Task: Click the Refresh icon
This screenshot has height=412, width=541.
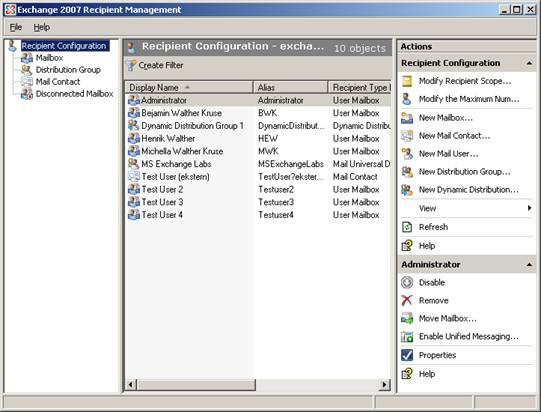Action: tap(407, 227)
